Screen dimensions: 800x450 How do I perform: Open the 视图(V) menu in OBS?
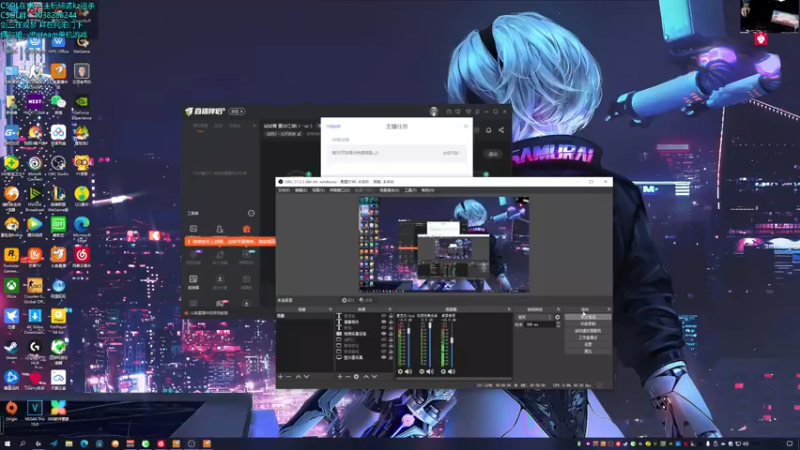[x=318, y=190]
